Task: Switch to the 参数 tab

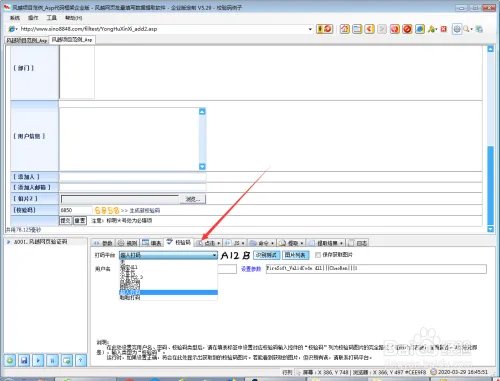Action: click(103, 243)
